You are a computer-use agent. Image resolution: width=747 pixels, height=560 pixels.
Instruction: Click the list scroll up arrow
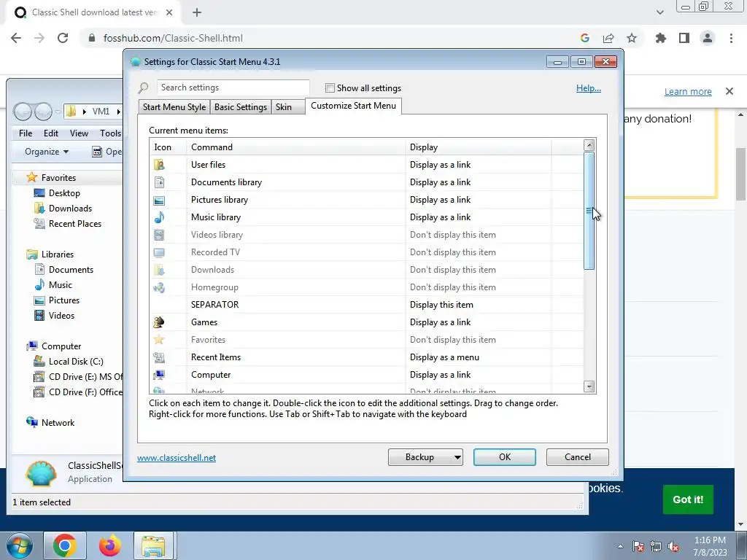pos(589,145)
